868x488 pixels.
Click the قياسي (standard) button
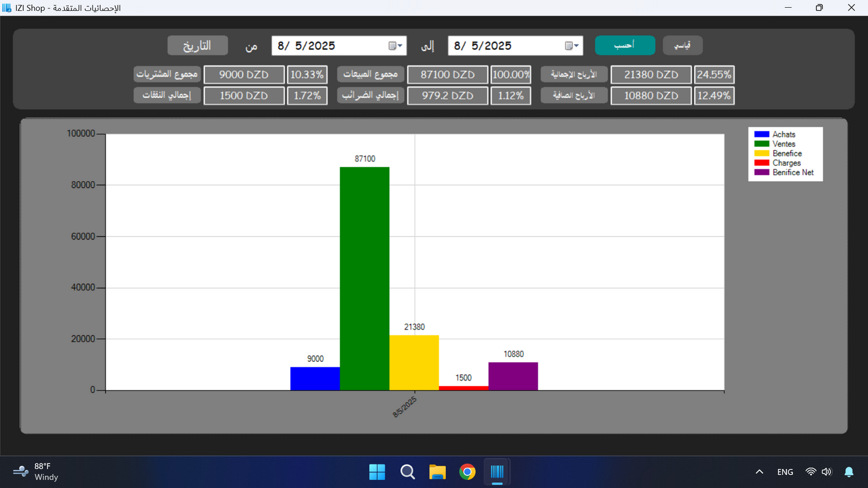click(x=682, y=45)
